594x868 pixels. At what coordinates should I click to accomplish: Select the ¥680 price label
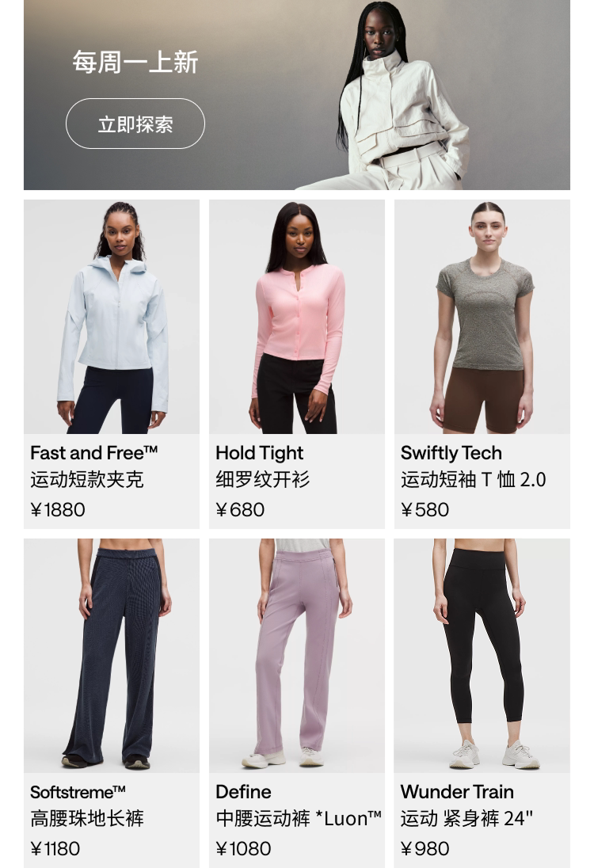point(240,510)
